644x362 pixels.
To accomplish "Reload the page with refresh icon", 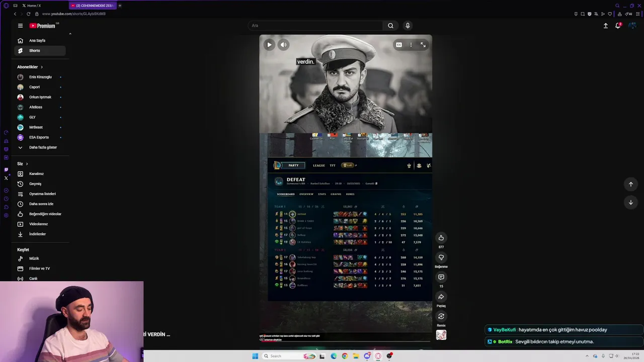I will [x=28, y=14].
